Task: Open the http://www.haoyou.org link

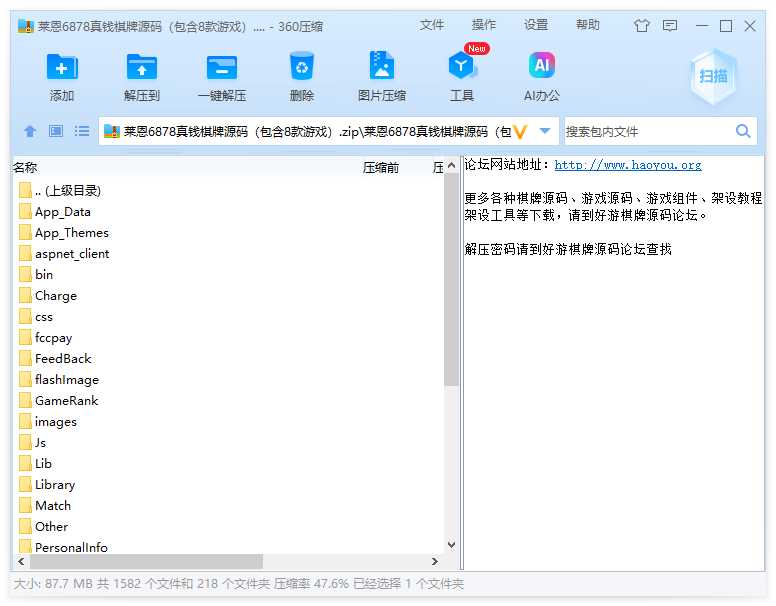Action: pos(628,165)
